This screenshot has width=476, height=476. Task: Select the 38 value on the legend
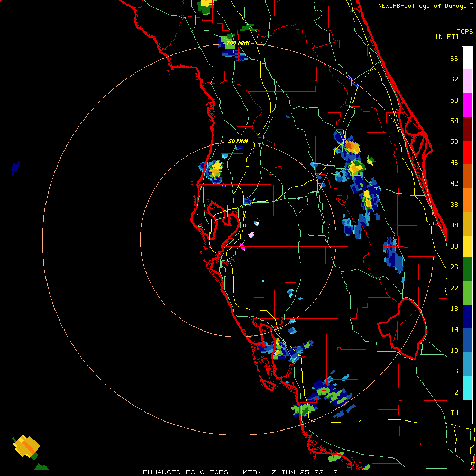[x=454, y=205]
